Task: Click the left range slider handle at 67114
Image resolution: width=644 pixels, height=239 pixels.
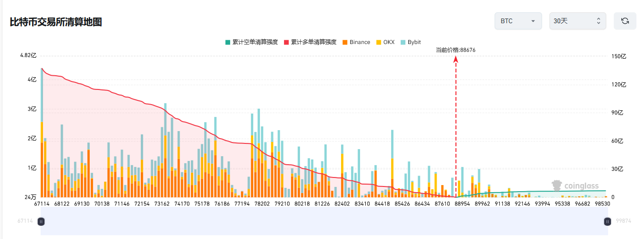Action: pos(41,221)
